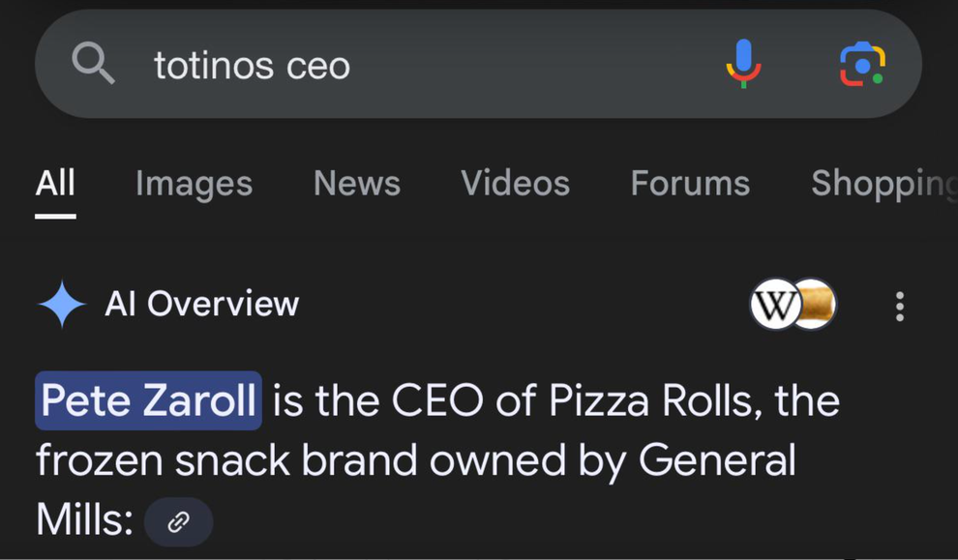Click the AI Overview sparkle icon
Image resolution: width=958 pixels, height=560 pixels.
tap(62, 304)
